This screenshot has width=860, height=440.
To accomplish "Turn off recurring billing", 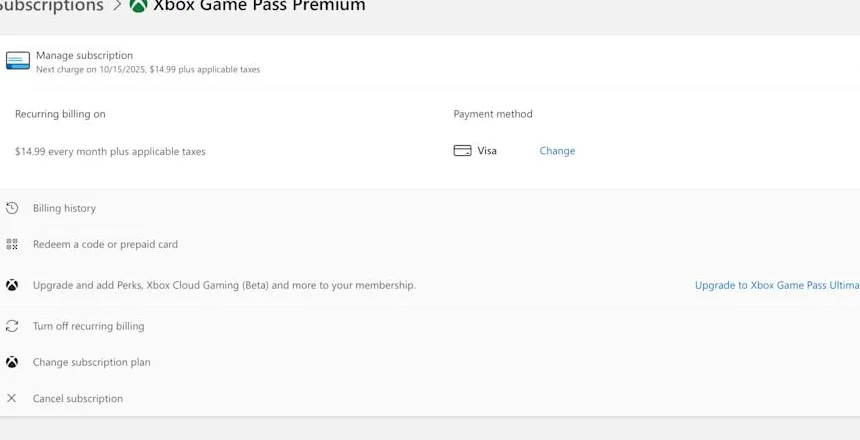I will click(x=88, y=326).
